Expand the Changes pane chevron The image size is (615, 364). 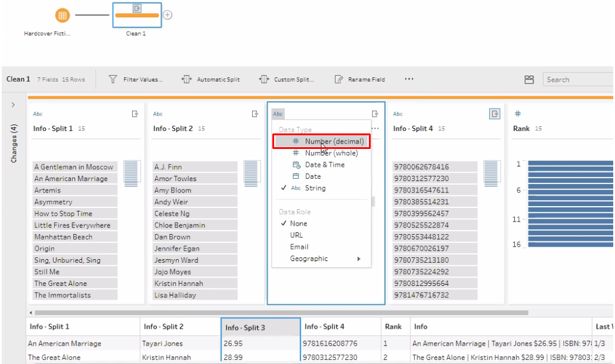13,105
